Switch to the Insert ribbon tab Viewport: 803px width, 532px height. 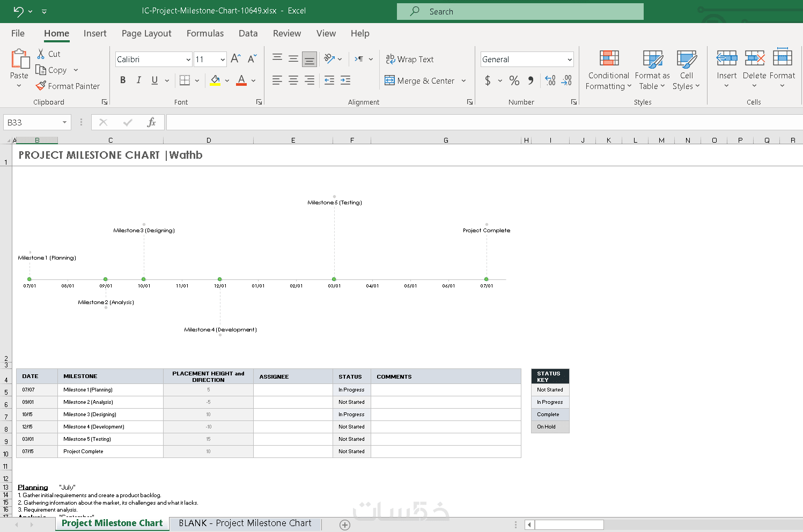pos(95,33)
